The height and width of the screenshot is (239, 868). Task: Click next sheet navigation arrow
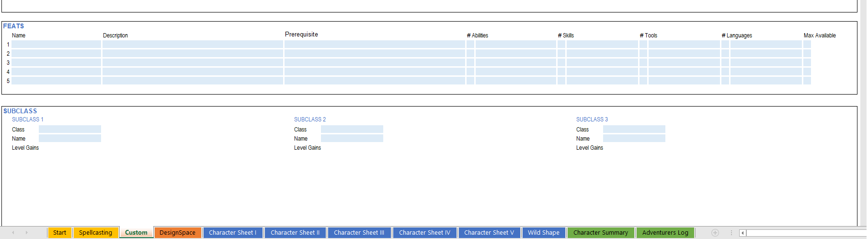pyautogui.click(x=26, y=233)
